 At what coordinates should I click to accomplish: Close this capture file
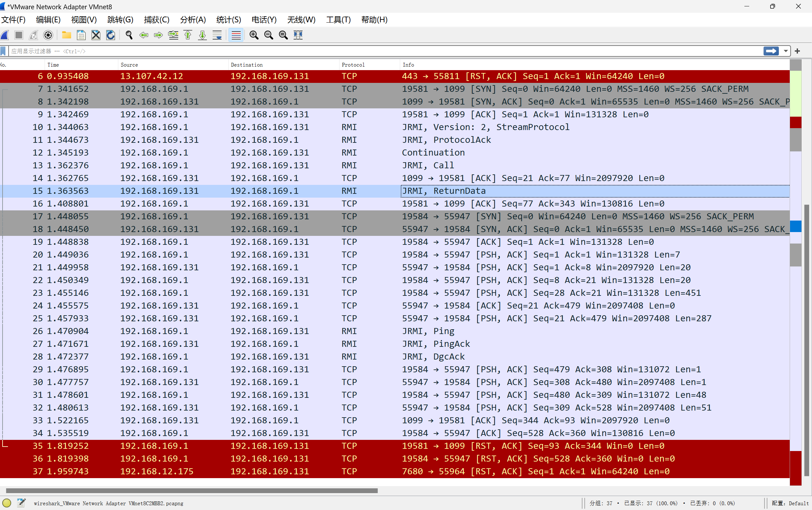tap(96, 35)
